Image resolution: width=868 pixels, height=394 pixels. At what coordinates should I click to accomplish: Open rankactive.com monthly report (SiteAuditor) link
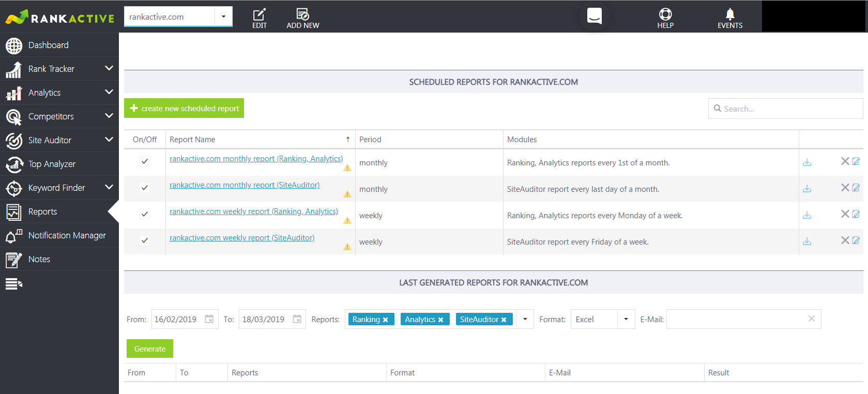[245, 185]
